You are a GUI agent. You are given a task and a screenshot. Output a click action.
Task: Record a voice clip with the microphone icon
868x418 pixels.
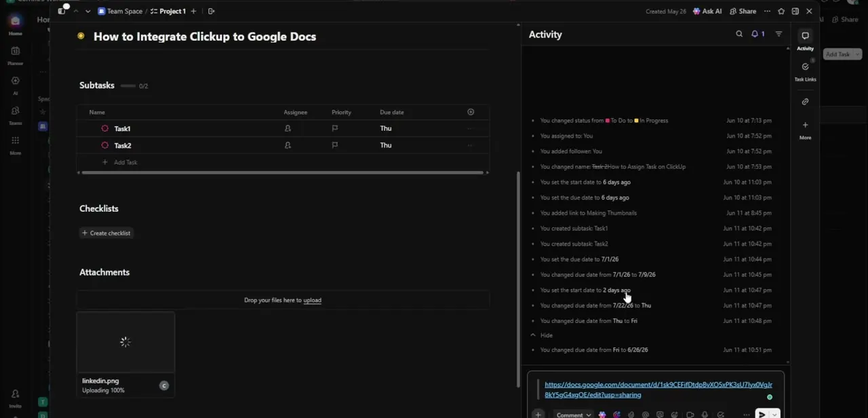click(x=705, y=415)
